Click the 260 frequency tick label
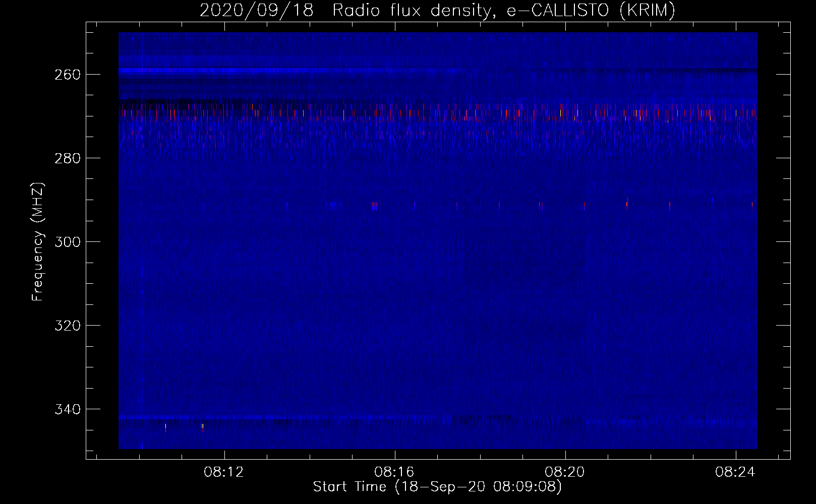 tap(68, 75)
